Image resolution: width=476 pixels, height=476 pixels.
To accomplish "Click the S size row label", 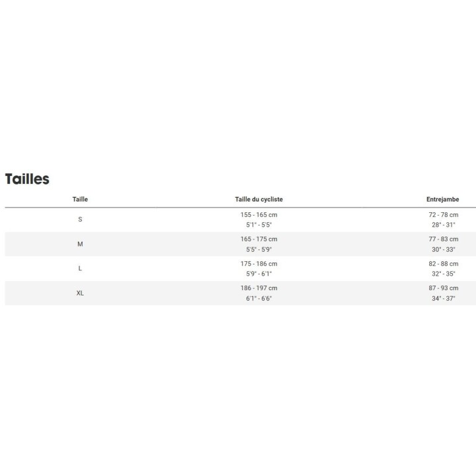I will pyautogui.click(x=80, y=219).
